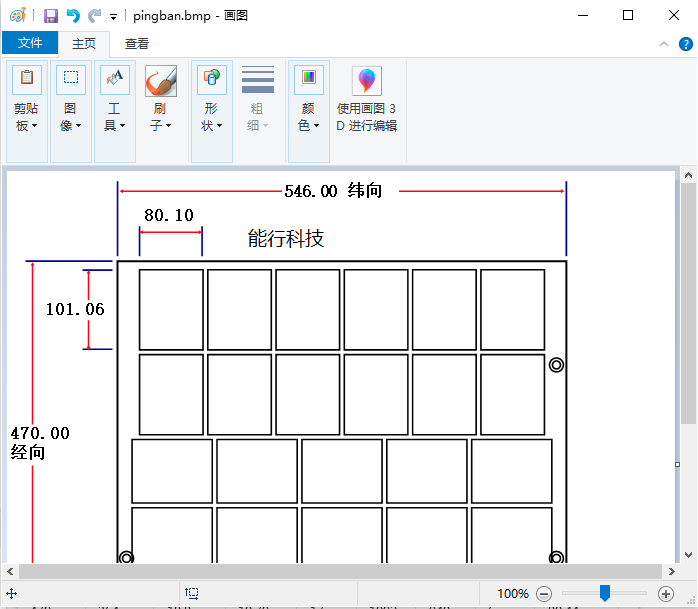Expand the 刷子 dropdown arrow
Screen dimensions: 698x609
169,126
